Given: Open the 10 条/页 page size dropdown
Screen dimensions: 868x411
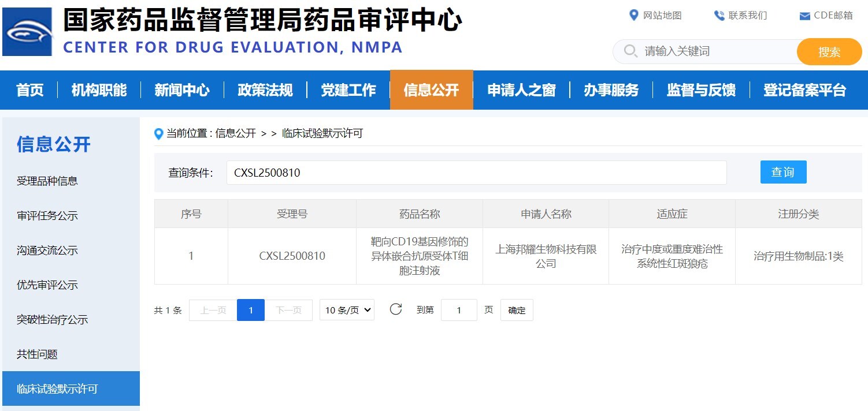Looking at the screenshot, I should (x=347, y=309).
